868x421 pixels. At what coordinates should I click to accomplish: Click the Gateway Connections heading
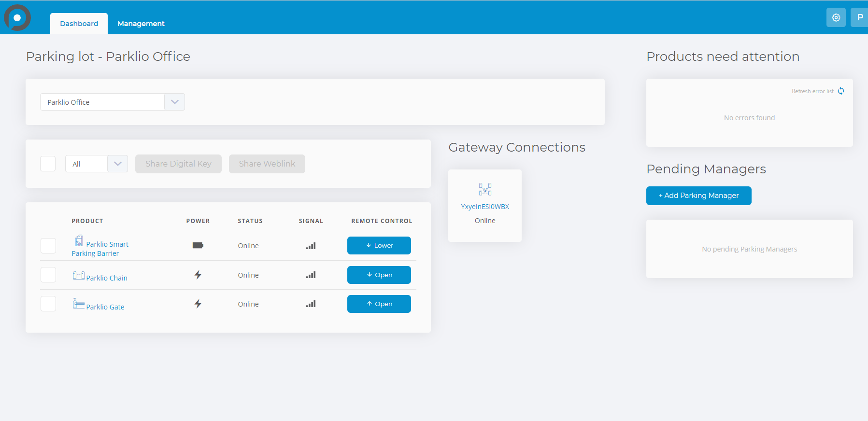point(517,147)
